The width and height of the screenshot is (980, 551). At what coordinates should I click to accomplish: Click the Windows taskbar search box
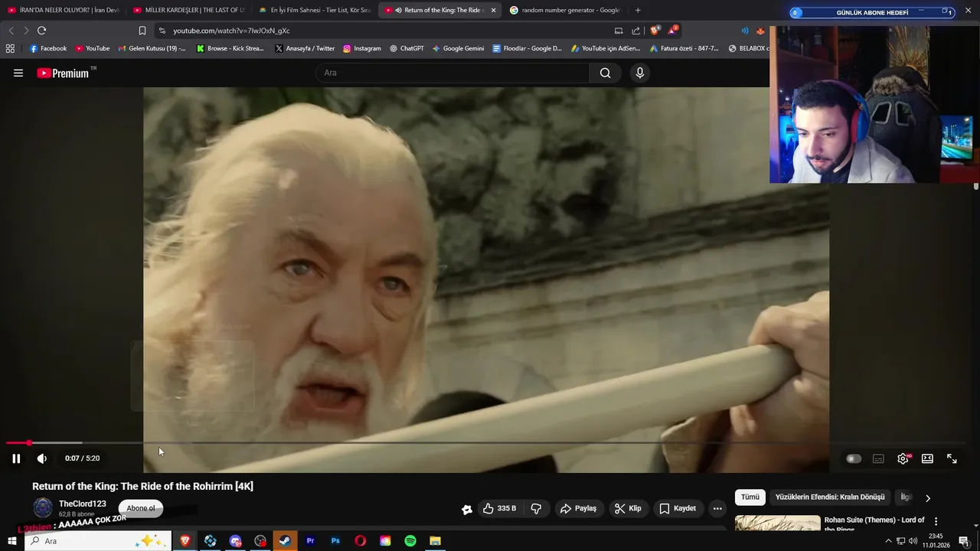click(x=97, y=541)
